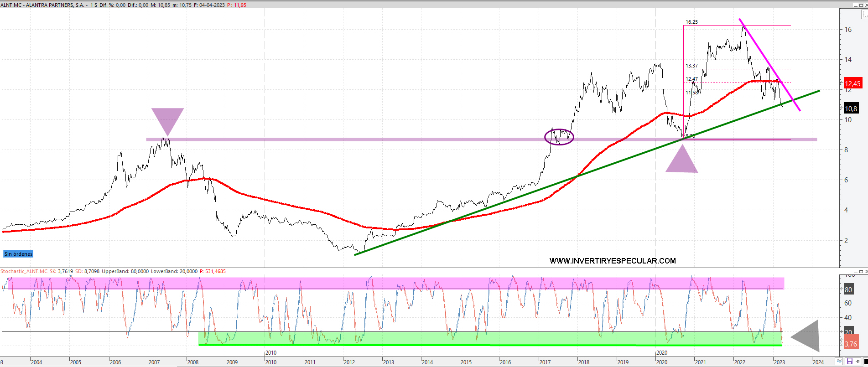Click the gray left-pointing arrow on stochastic panel

[807, 336]
